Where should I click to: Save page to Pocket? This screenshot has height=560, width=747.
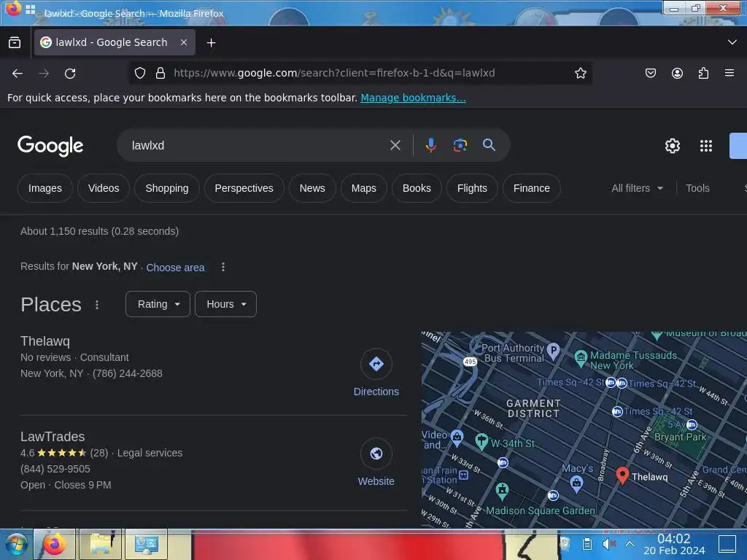tap(650, 73)
